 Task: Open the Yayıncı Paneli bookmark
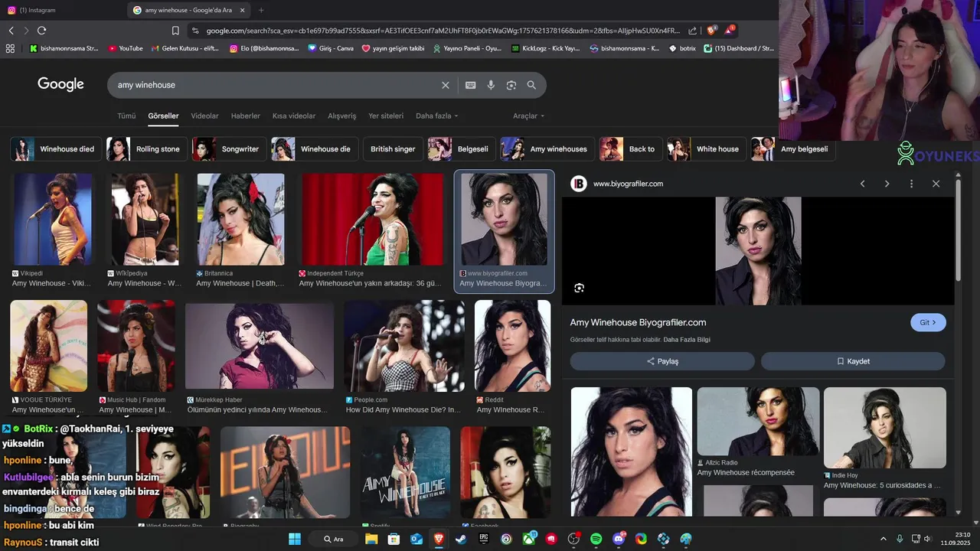pyautogui.click(x=467, y=48)
